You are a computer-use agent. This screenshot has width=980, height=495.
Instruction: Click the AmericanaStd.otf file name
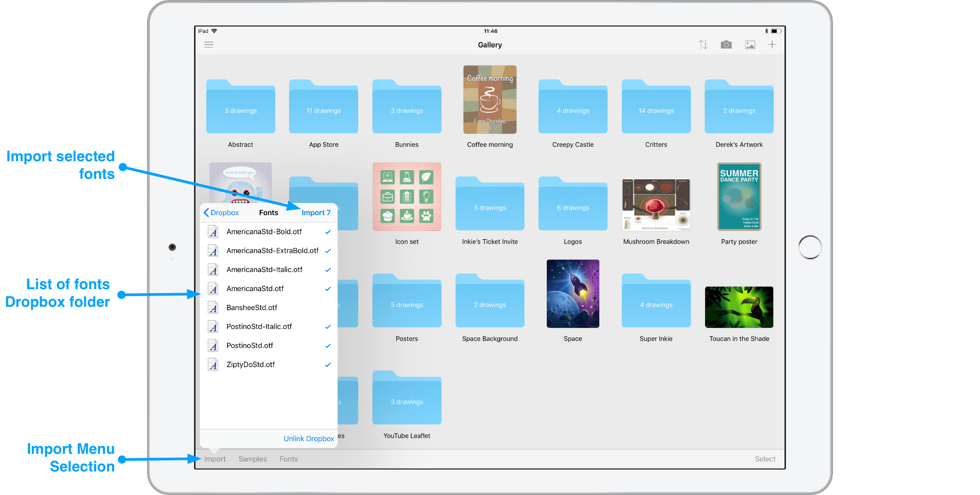pos(255,289)
